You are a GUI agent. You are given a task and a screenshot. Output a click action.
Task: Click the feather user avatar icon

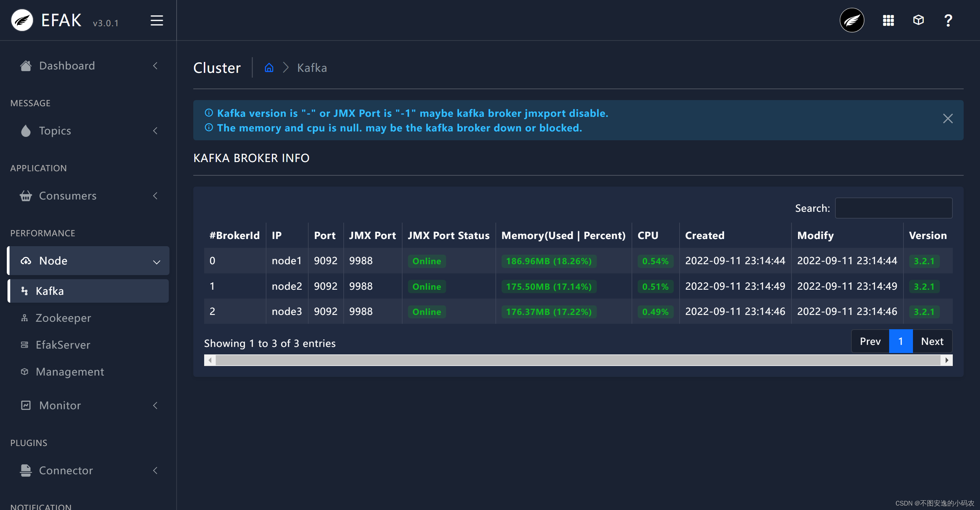[x=851, y=20]
